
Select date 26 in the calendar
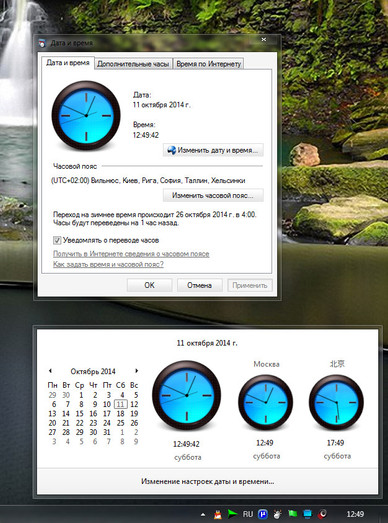pos(134,423)
